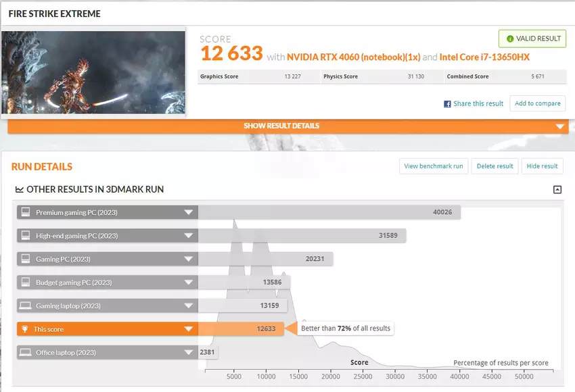Click the Premium gaming PC desktop icon
This screenshot has width=575, height=392.
(26, 212)
